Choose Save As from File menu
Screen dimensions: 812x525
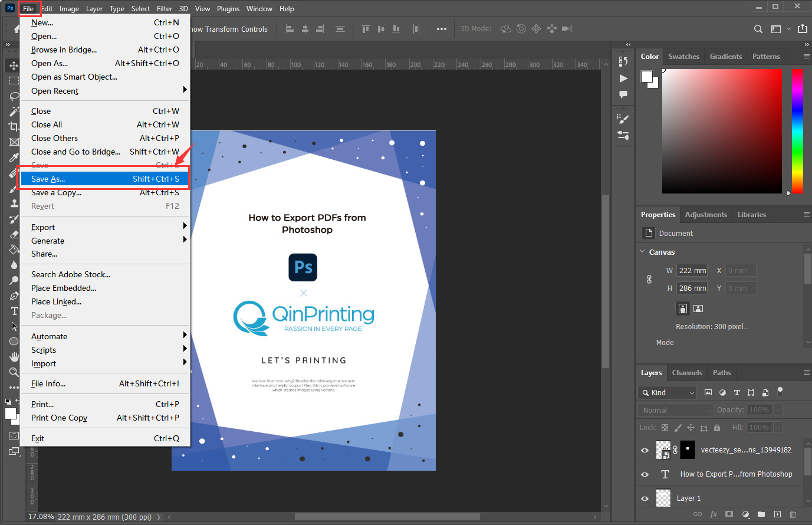point(105,179)
